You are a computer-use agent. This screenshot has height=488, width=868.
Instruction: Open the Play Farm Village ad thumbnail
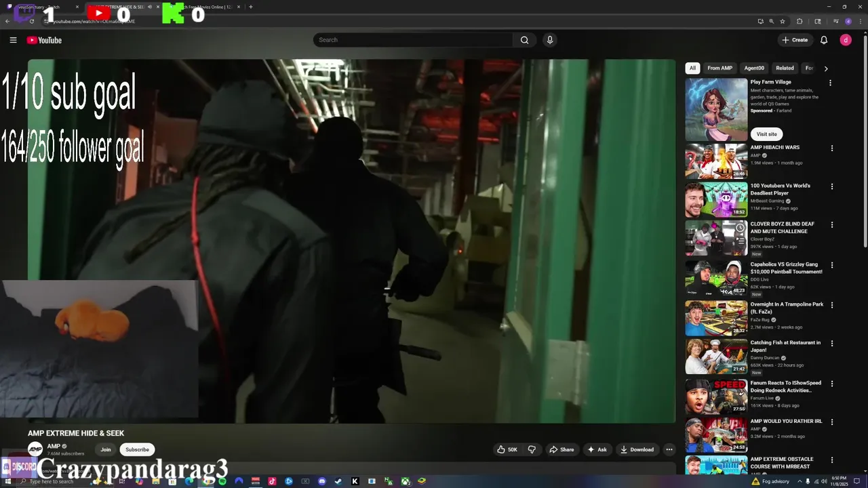(x=716, y=110)
